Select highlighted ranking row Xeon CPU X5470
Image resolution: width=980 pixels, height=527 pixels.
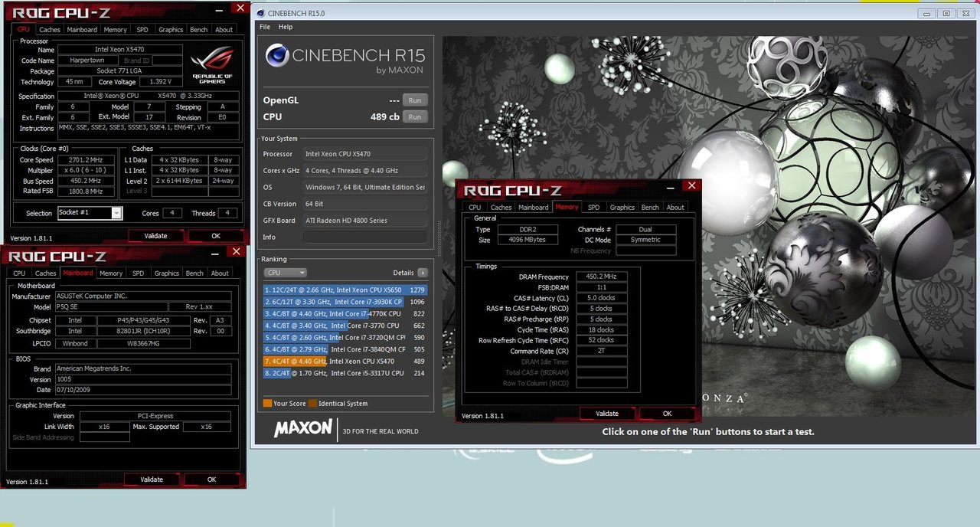[345, 362]
